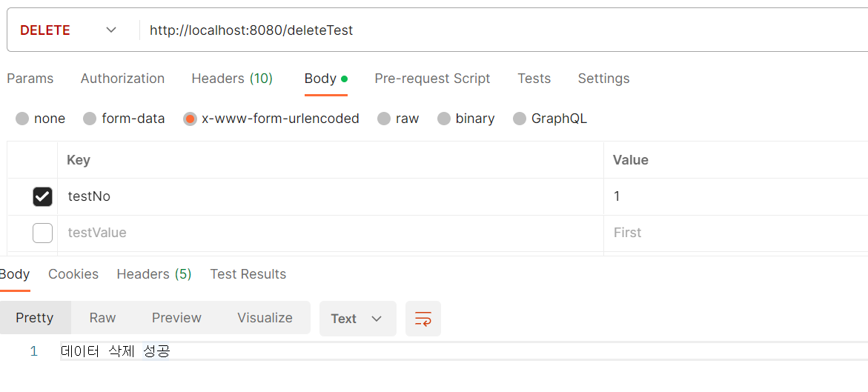Screen dimensions: 868x392
Task: Switch to Authorization tab
Action: [122, 79]
